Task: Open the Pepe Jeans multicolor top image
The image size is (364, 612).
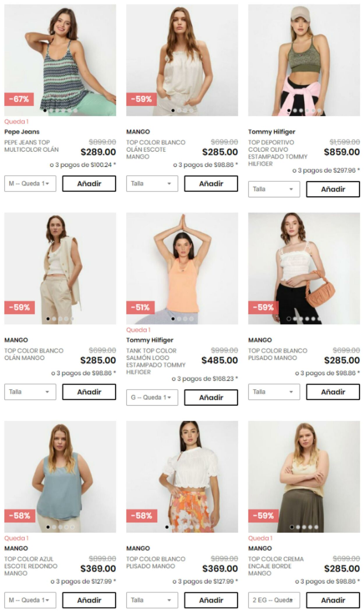Action: 60,60
